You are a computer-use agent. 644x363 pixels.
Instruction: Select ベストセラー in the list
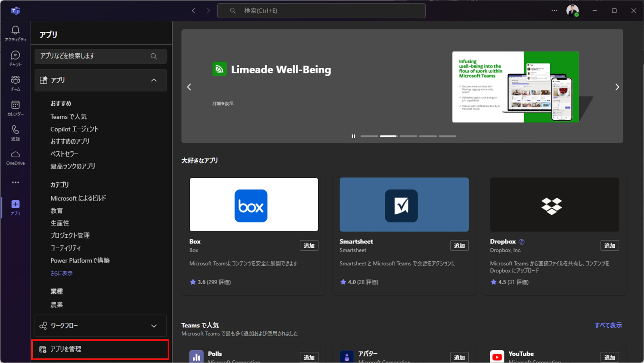[64, 154]
